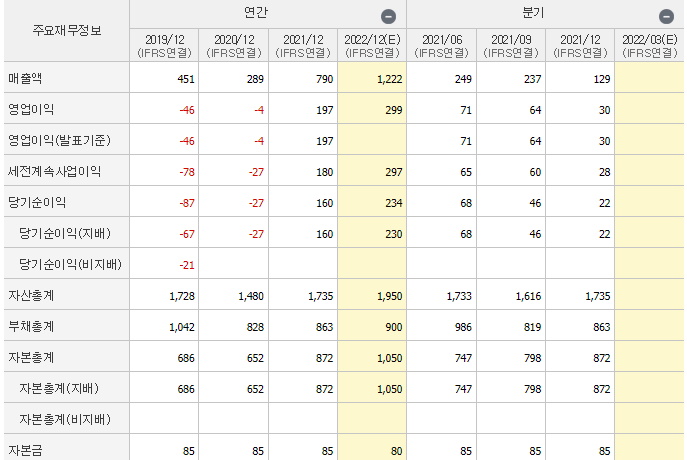Select 부채총계 value 828
687x460 pixels.
255,328
